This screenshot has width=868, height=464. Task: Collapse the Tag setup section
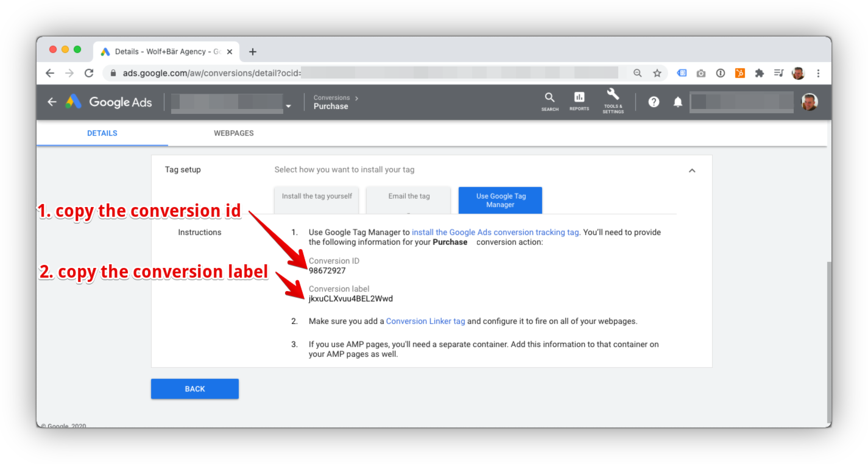(692, 170)
